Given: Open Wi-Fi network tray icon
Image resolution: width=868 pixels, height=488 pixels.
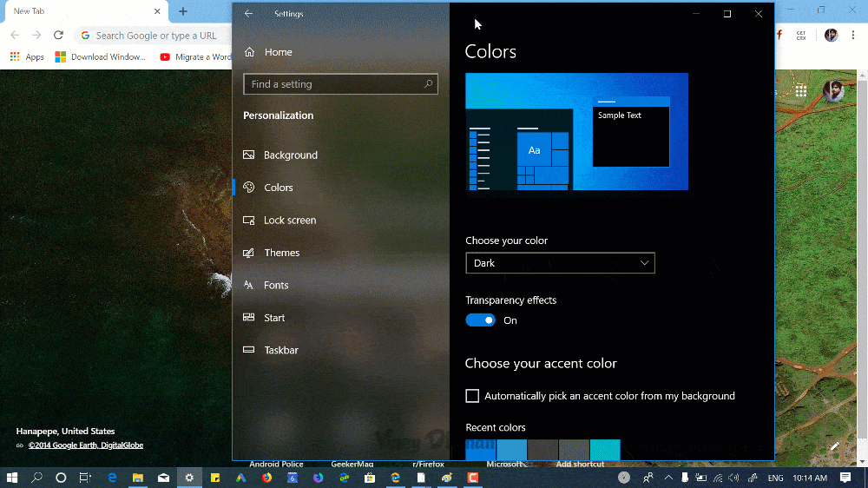Looking at the screenshot, I should [x=718, y=478].
